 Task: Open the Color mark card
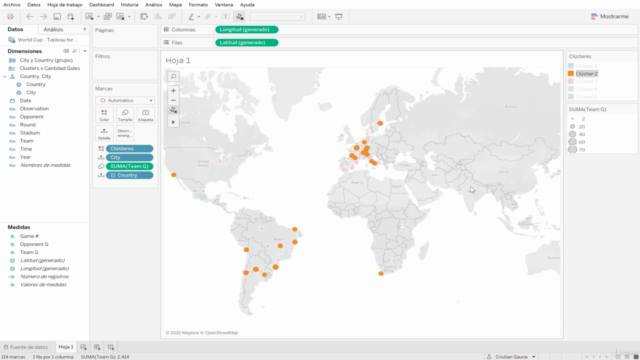(104, 115)
